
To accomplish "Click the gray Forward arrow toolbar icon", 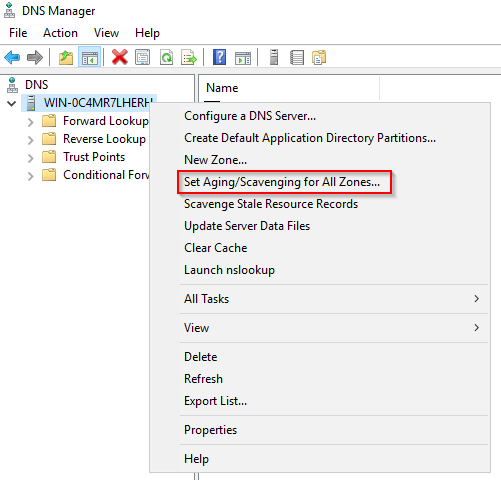I will (35, 58).
